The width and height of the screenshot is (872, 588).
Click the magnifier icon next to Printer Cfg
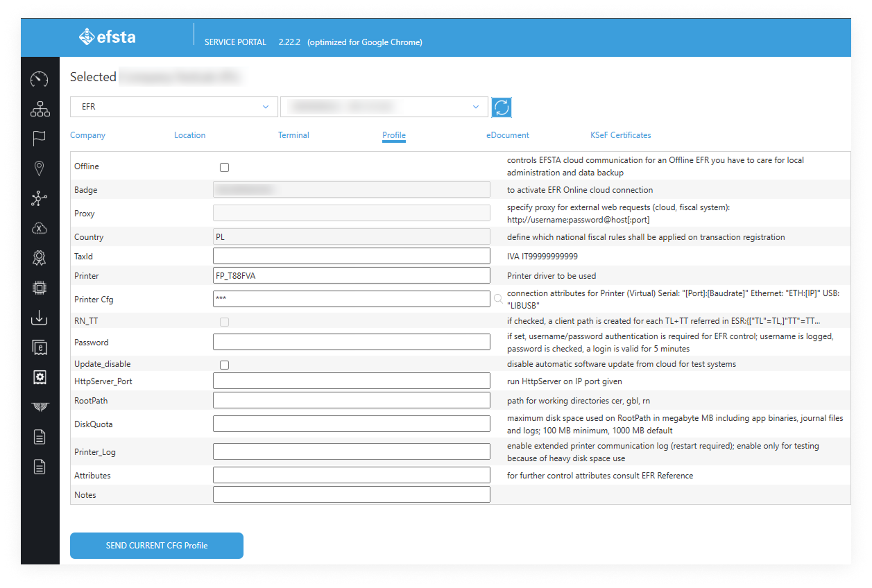click(498, 299)
